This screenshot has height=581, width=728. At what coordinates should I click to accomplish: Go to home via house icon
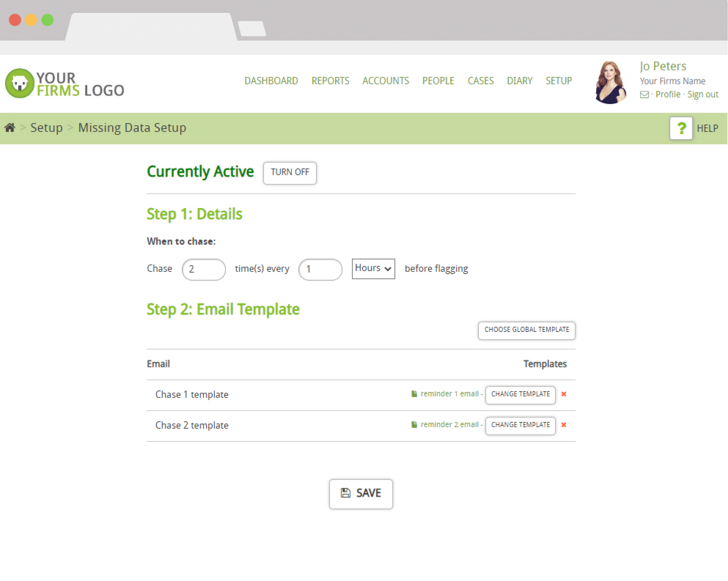tap(10, 128)
